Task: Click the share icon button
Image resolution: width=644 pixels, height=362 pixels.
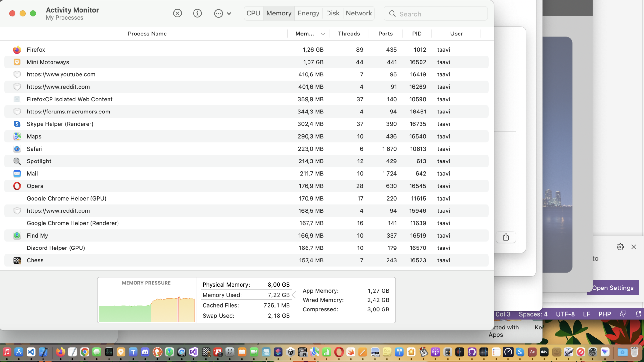Action: point(506,237)
